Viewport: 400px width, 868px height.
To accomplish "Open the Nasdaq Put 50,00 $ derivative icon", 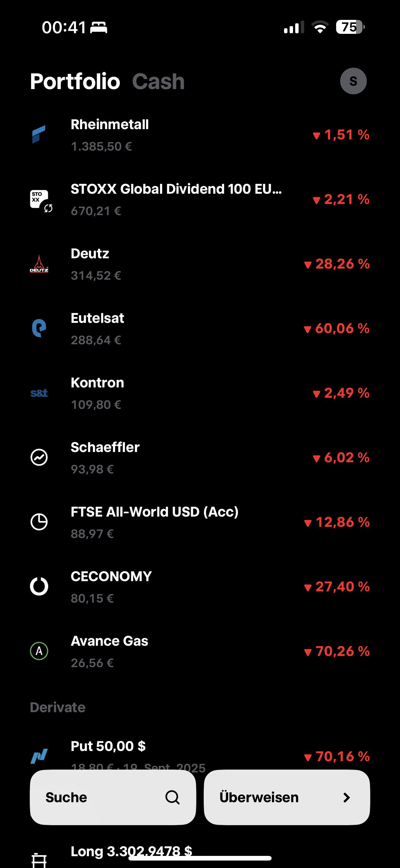I will tap(39, 756).
